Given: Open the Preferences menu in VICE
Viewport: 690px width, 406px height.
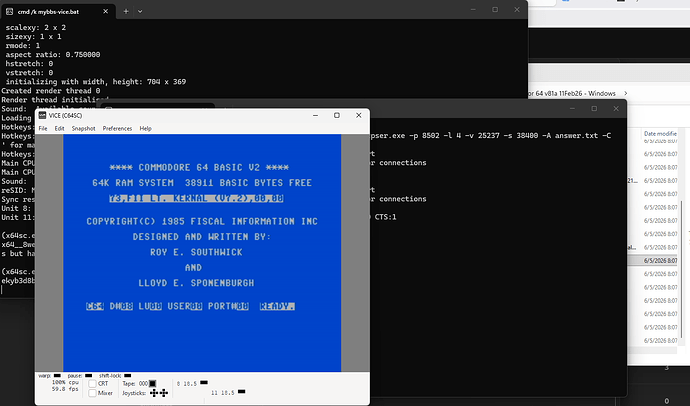Looking at the screenshot, I should tap(117, 128).
